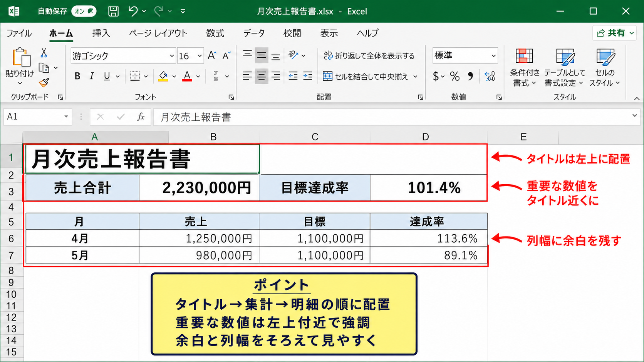Toggle Italic formatting
Viewport: 644px width, 362px height.
coord(92,76)
